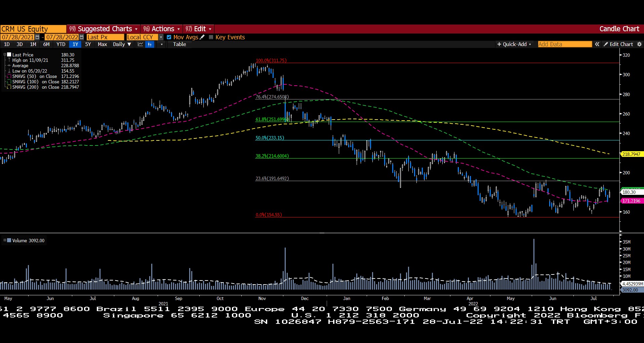Open the chart style options arrow

[x=162, y=44]
